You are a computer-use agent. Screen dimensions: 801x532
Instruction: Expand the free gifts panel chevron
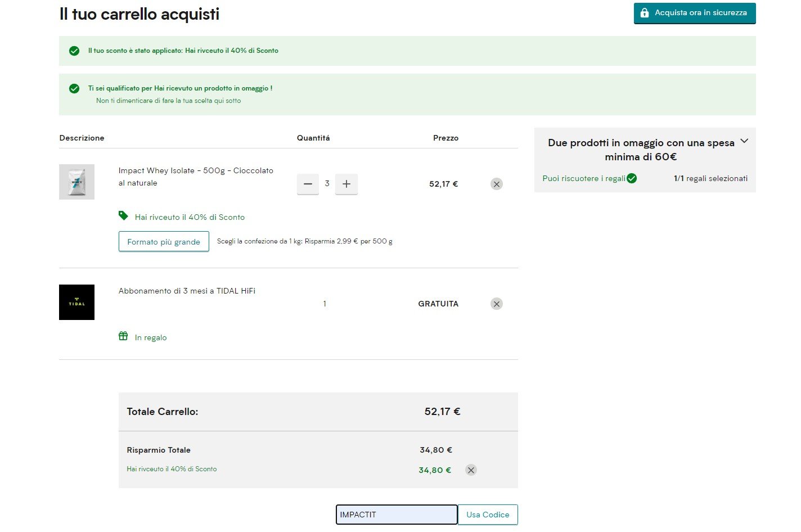[744, 141]
